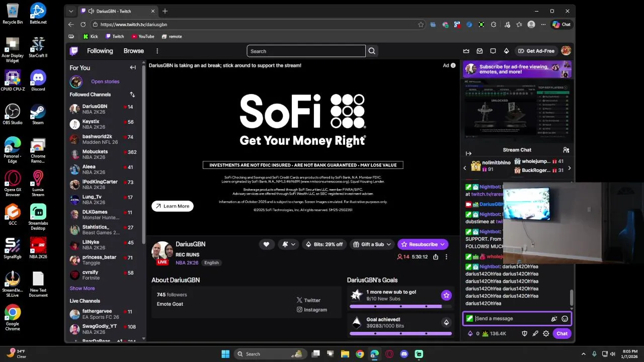Open the stream options three-dot menu
The width and height of the screenshot is (644, 362).
click(x=446, y=256)
